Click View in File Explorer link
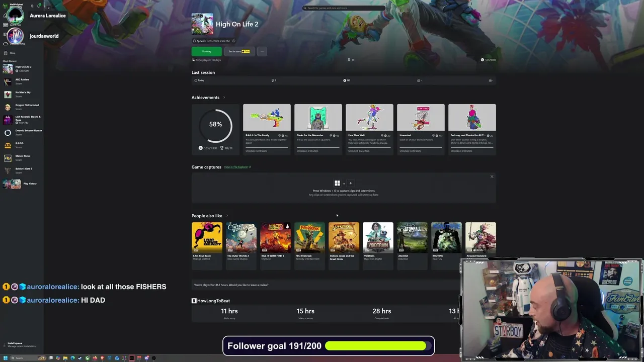 237,167
